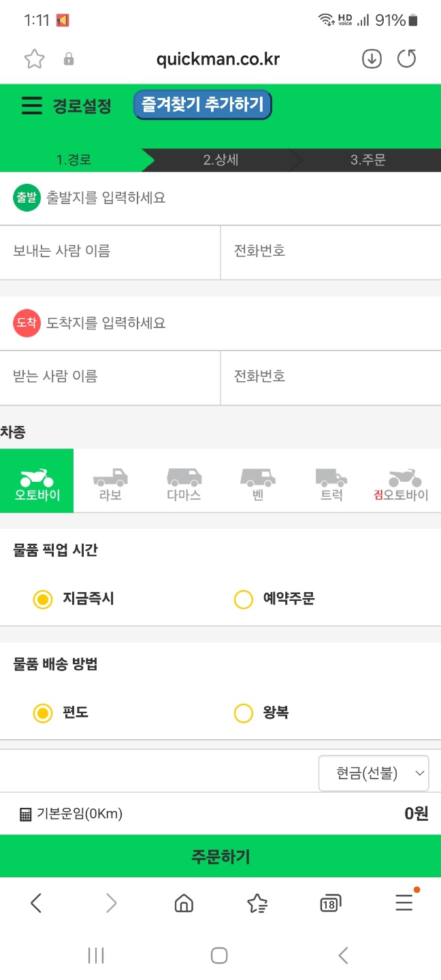Image resolution: width=441 pixels, height=980 pixels.
Task: Pick the 다마스 van vehicle icon
Action: [x=184, y=480]
